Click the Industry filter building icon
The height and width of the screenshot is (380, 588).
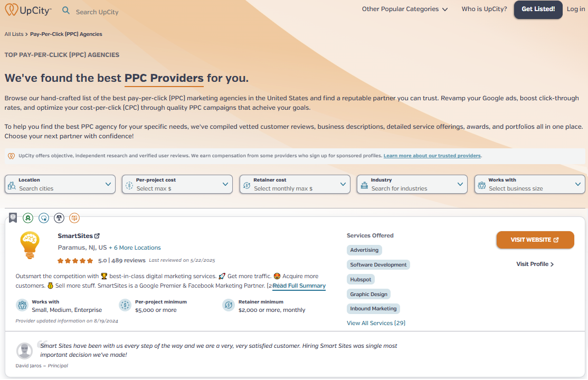[364, 185]
